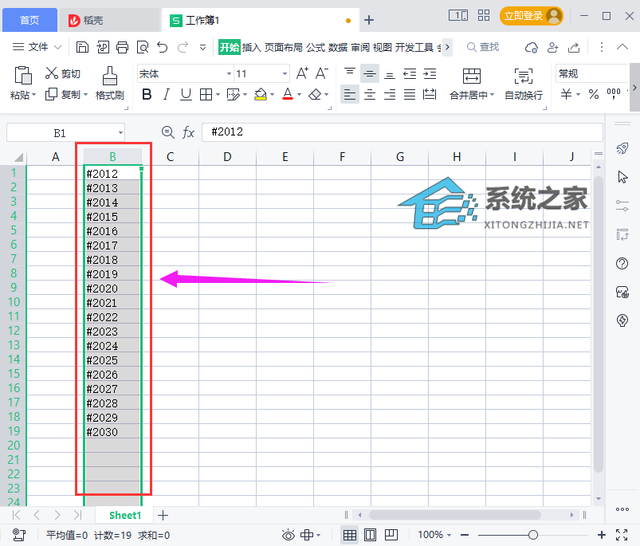The height and width of the screenshot is (546, 640).
Task: Click the magnifier icon beside fx
Action: tap(168, 132)
